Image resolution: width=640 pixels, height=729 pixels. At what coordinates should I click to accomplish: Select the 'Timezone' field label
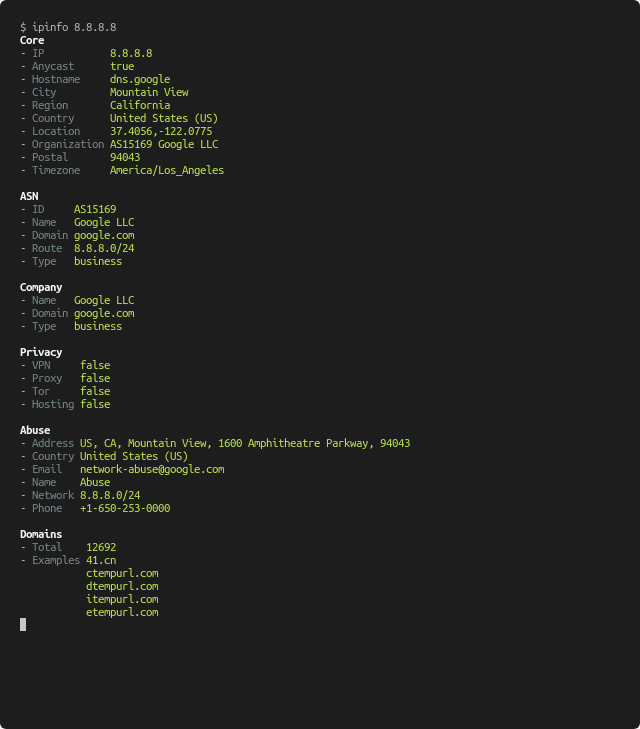pos(56,171)
